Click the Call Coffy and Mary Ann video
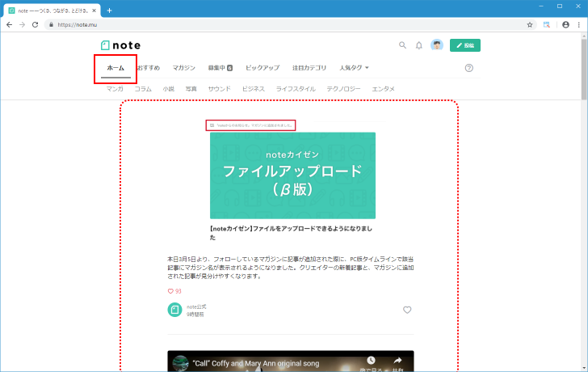Screen dimensions: 588x372 click(291, 361)
